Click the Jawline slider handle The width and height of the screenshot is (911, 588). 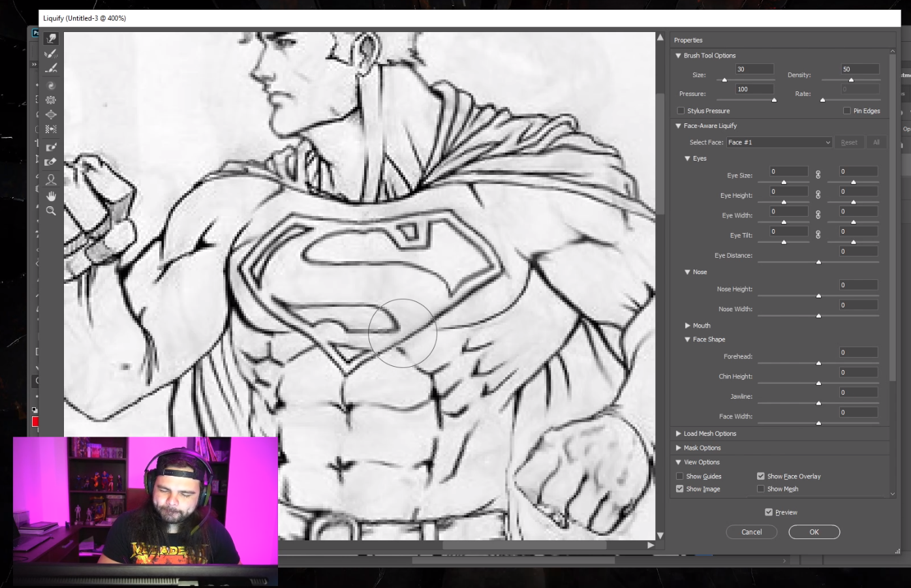click(x=818, y=403)
